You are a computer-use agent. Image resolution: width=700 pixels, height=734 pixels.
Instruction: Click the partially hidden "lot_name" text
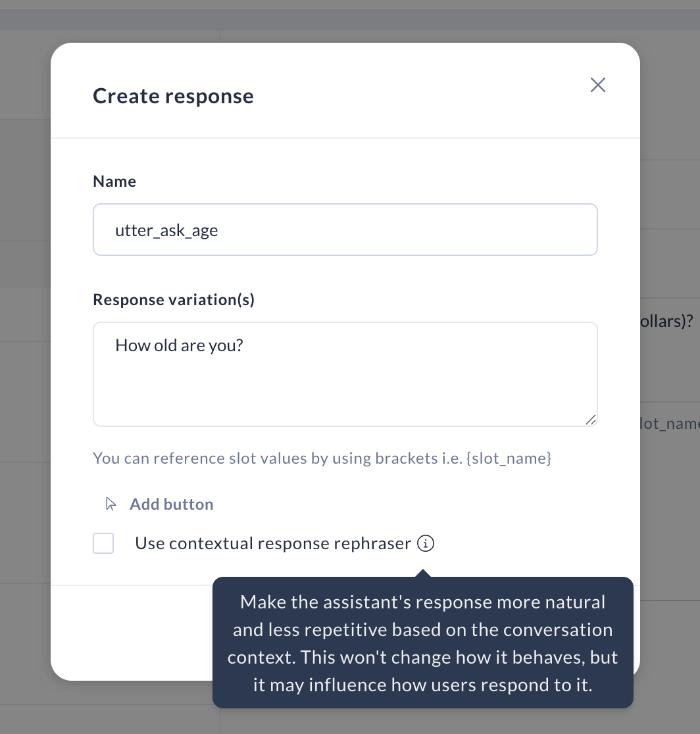(670, 424)
